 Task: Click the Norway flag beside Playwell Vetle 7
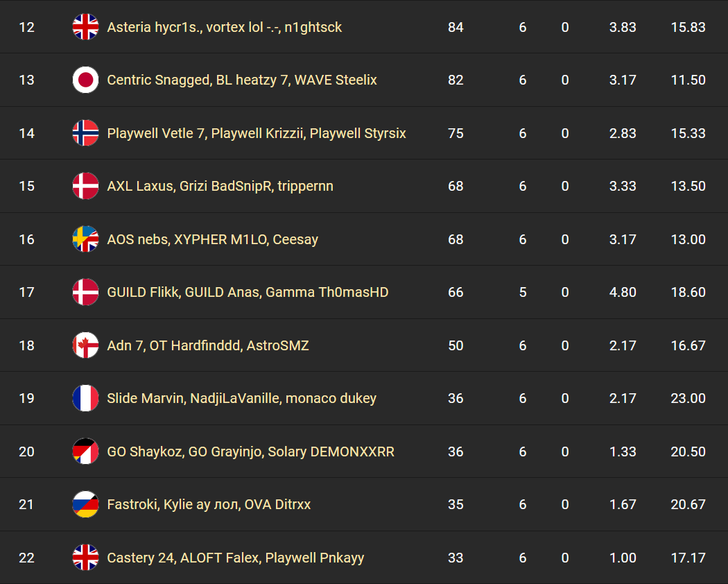[85, 133]
